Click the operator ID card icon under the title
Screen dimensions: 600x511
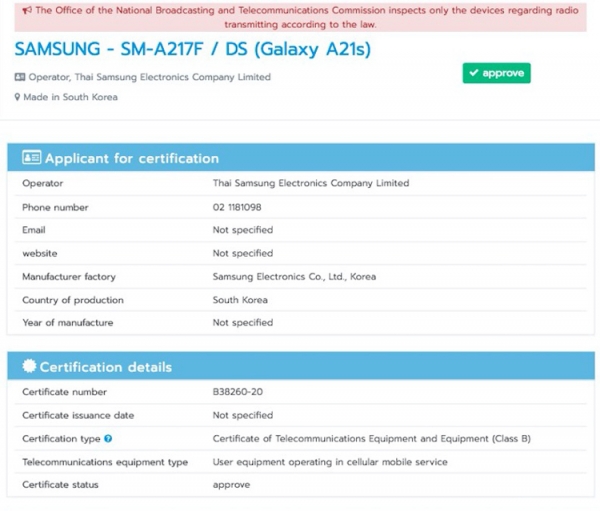tap(19, 77)
